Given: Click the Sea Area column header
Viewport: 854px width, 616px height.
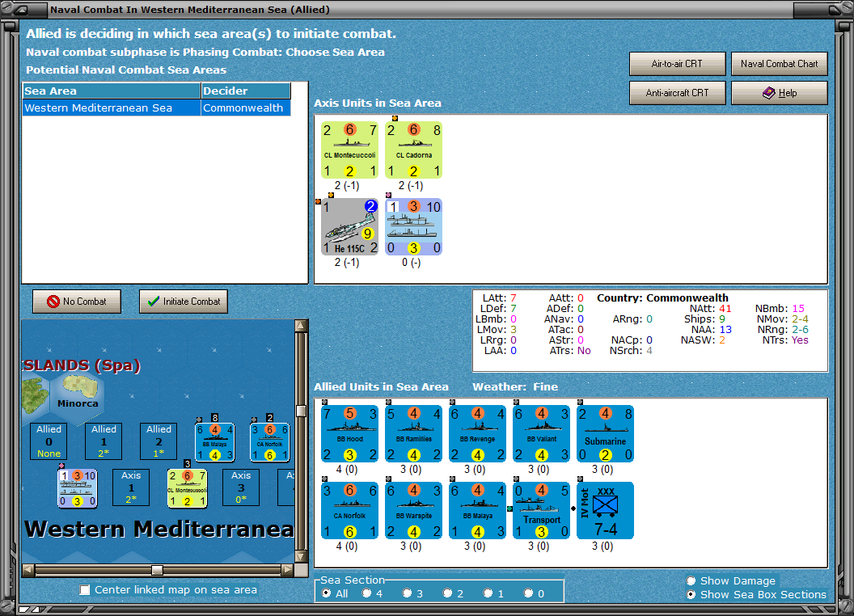Looking at the screenshot, I should [112, 91].
